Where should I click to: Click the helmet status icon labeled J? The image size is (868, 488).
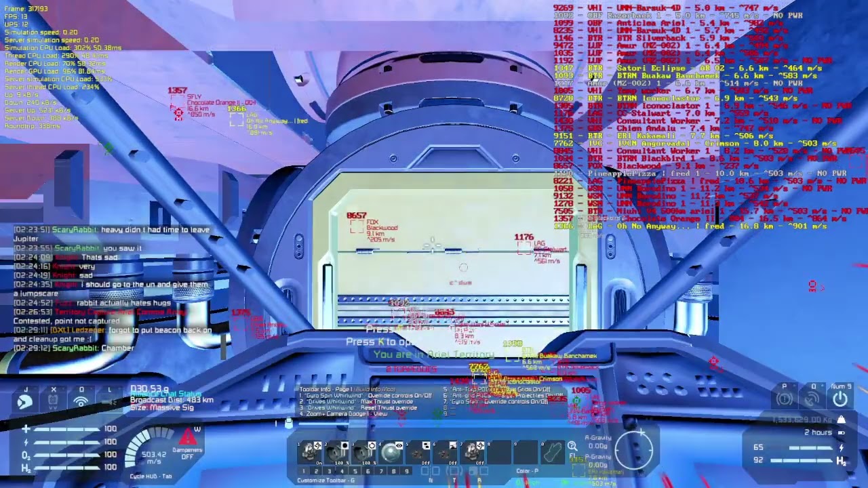coord(25,402)
